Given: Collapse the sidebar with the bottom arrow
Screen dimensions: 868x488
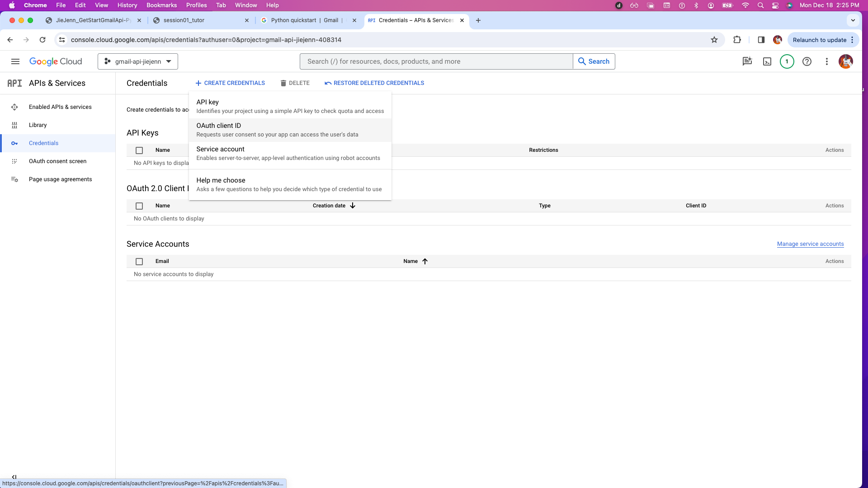Looking at the screenshot, I should pyautogui.click(x=14, y=477).
